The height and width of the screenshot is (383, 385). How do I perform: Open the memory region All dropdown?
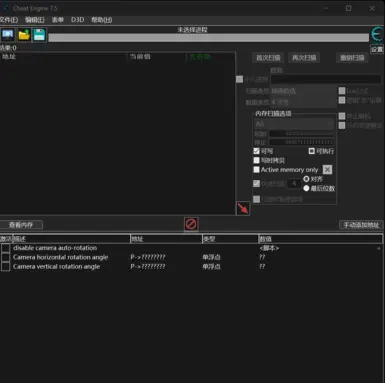[x=294, y=124]
